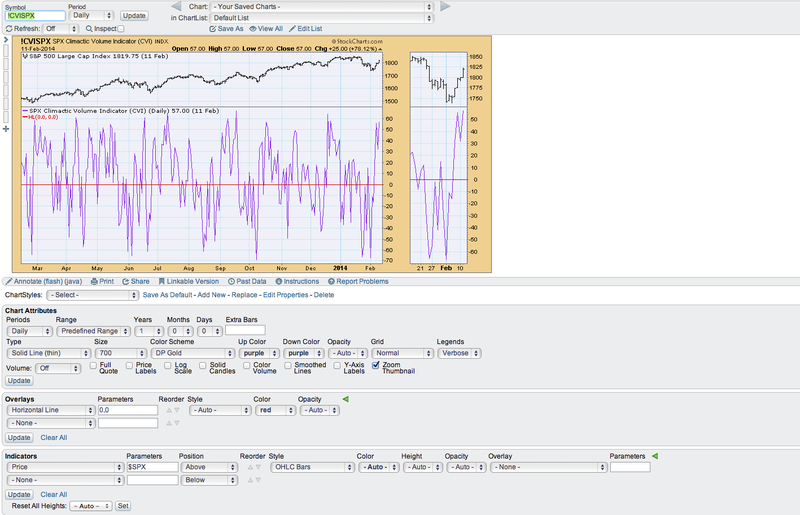
Task: Click the zoom thumbnail chart
Action: pyautogui.click(x=439, y=158)
